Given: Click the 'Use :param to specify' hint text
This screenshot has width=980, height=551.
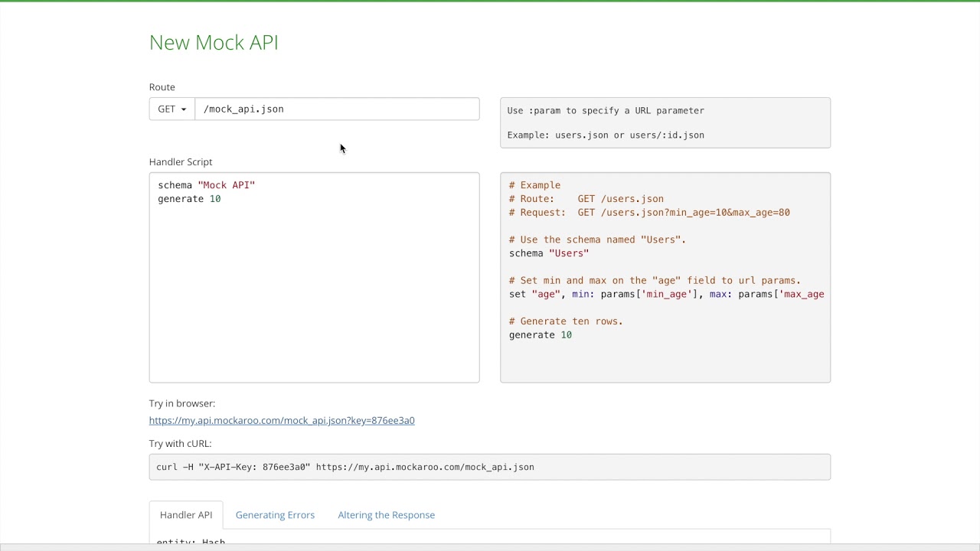Looking at the screenshot, I should click(x=606, y=111).
